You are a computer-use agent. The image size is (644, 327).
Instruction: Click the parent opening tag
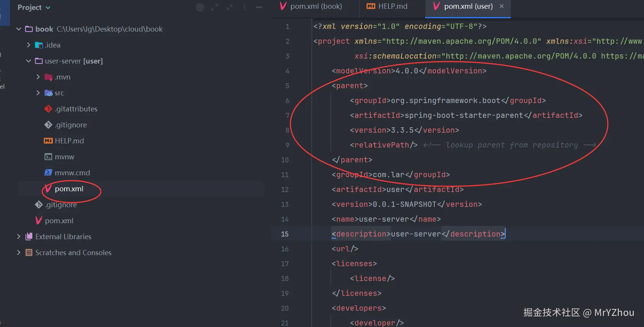[x=350, y=86]
